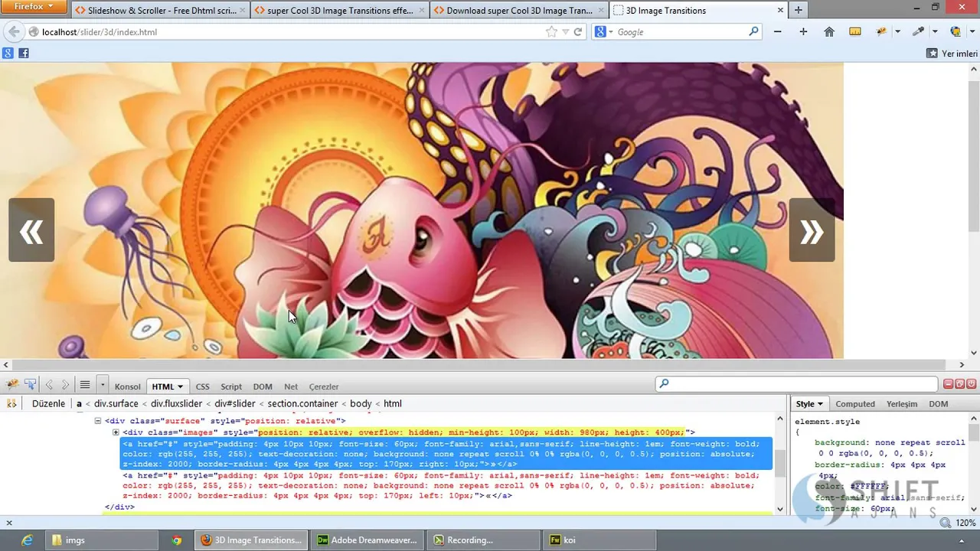This screenshot has width=980, height=551.
Task: Click the Firebug bug icon
Action: point(12,385)
